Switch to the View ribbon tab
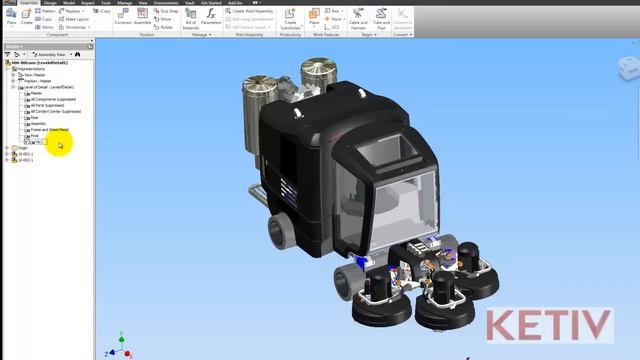The height and width of the screenshot is (360, 640). click(143, 2)
